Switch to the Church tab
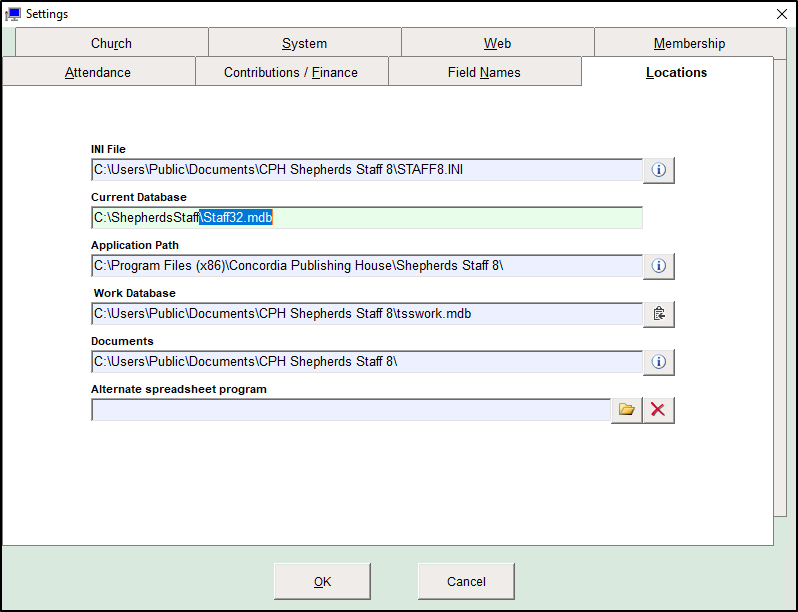 click(111, 43)
